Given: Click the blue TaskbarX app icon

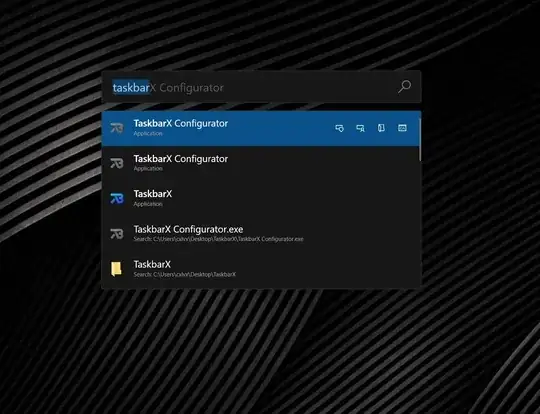Looking at the screenshot, I should [x=117, y=198].
